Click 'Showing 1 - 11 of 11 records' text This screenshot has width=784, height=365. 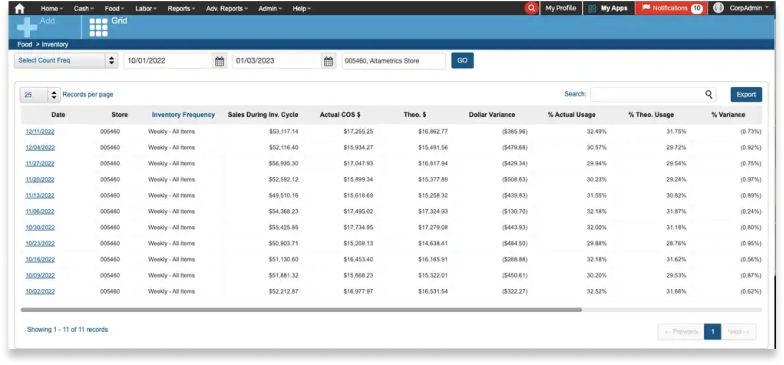68,330
